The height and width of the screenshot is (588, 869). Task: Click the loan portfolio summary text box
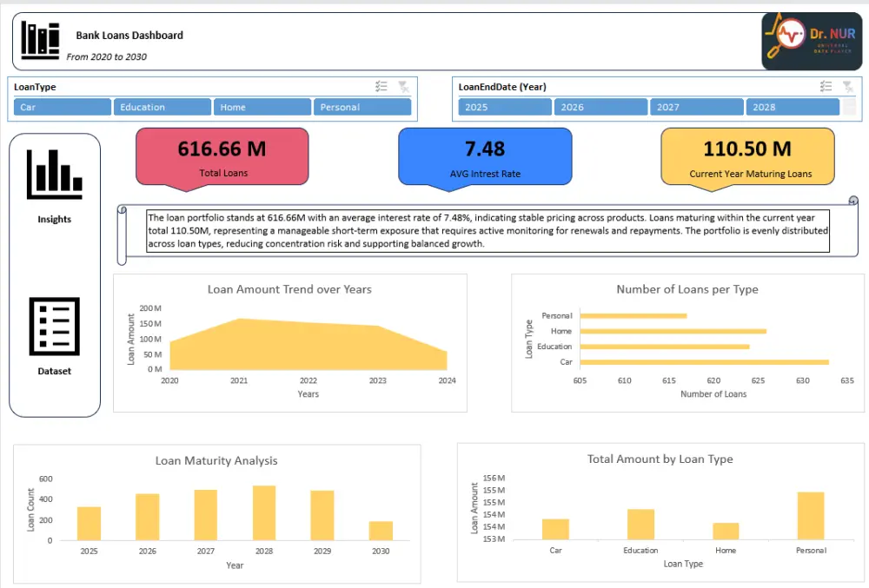[x=487, y=231]
